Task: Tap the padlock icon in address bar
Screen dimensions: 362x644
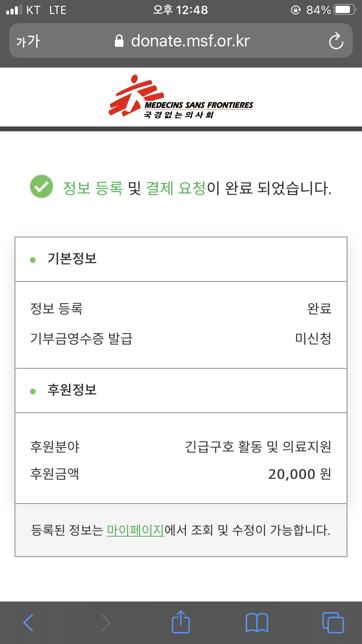Action: 119,41
